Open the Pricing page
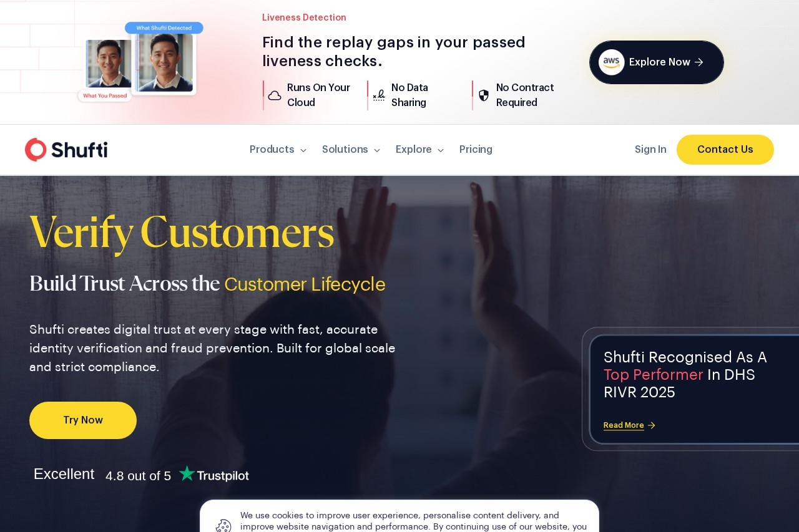The image size is (799, 532). click(x=476, y=150)
